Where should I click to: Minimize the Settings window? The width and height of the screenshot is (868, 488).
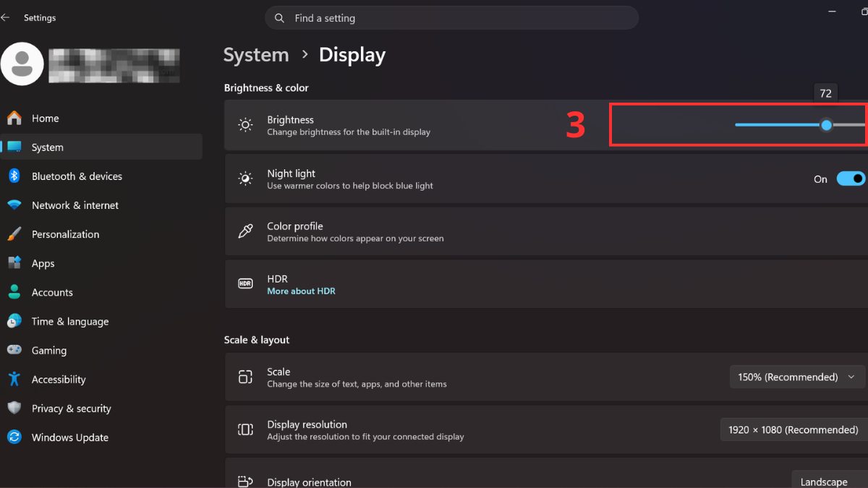tap(831, 12)
